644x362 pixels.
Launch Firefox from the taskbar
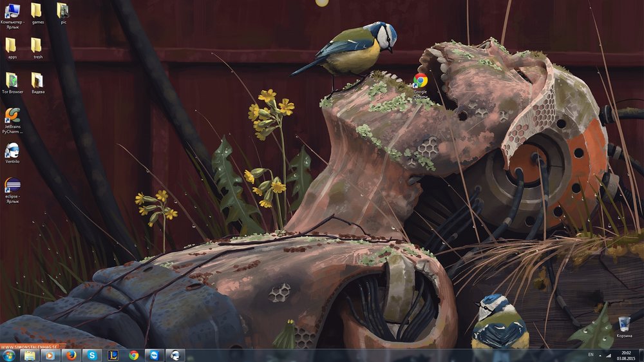pyautogui.click(x=71, y=355)
